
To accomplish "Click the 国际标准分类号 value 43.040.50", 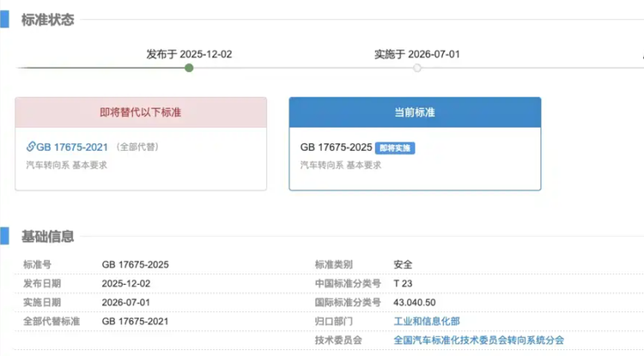I will point(415,302).
